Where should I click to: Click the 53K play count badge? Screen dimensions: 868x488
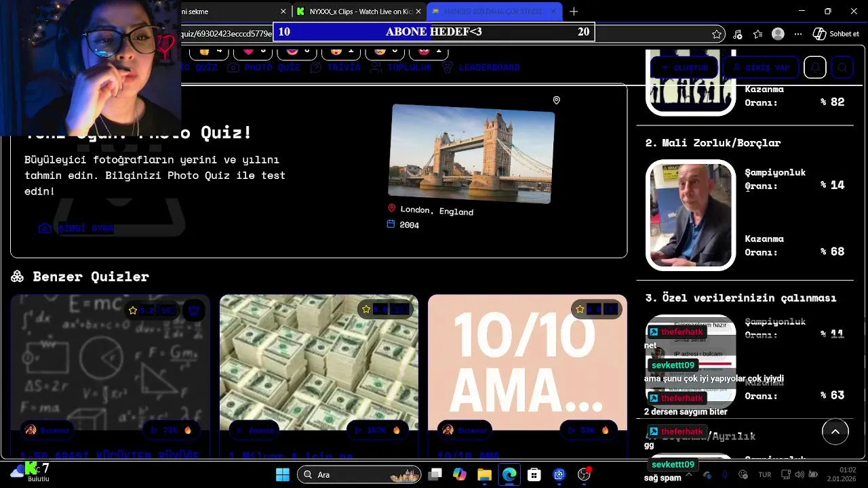click(x=588, y=430)
